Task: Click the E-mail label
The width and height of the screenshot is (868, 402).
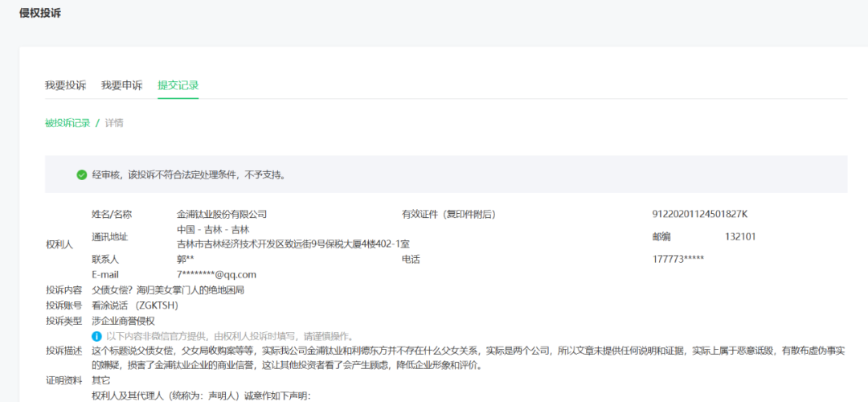Action: pyautogui.click(x=105, y=275)
